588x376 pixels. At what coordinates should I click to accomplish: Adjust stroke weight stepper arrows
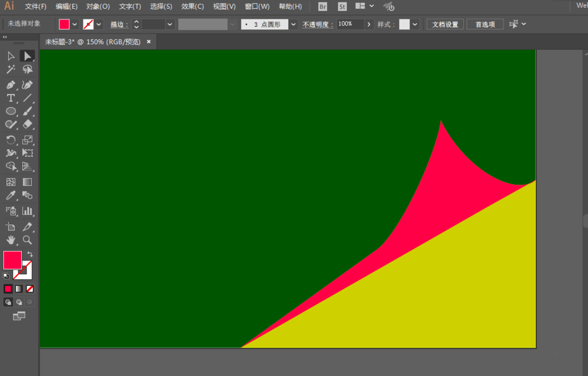(x=136, y=24)
